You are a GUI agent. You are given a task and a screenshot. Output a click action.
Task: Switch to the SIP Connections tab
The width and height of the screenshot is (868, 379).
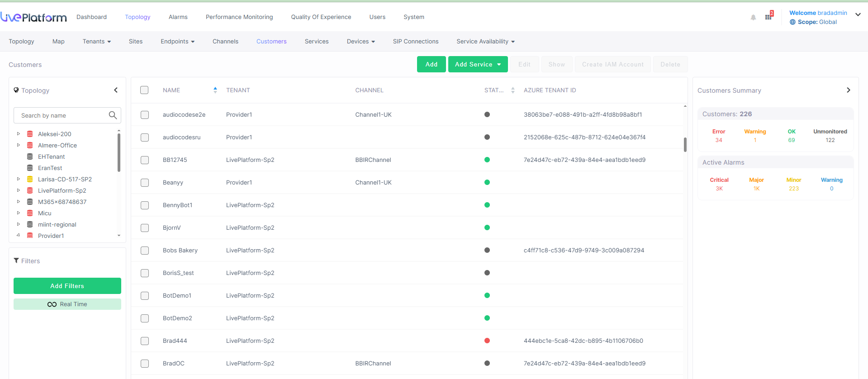point(415,42)
